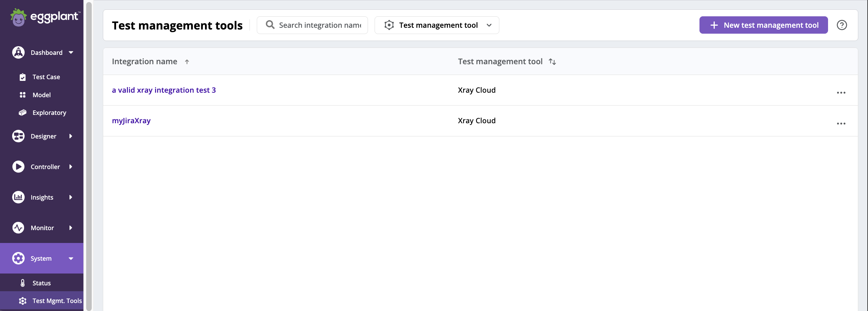This screenshot has height=311, width=868.
Task: Collapse the System menu arrow
Action: pyautogui.click(x=71, y=259)
